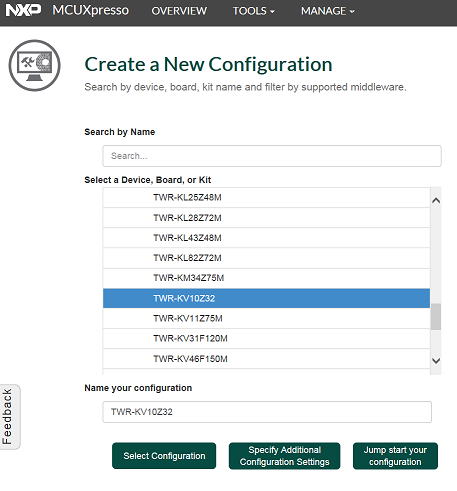
Task: Choose TWR-KV31F120M entry
Action: tap(266, 339)
